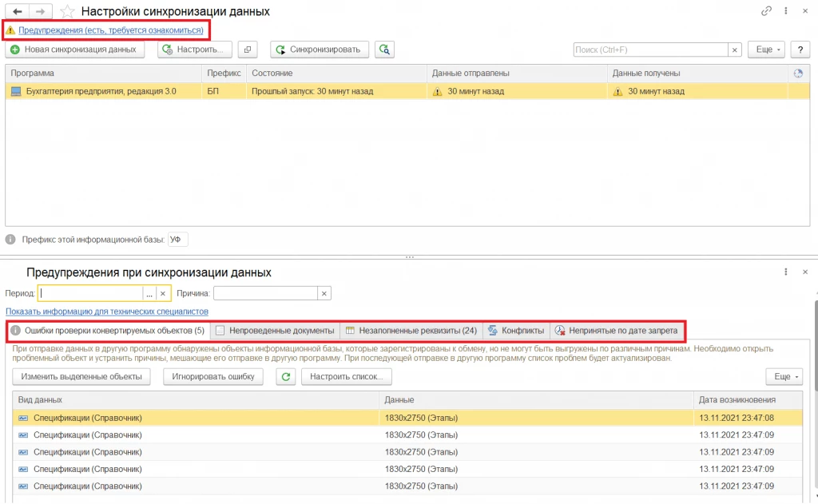
Task: Click Новая синхронизация данных button
Action: [74, 50]
